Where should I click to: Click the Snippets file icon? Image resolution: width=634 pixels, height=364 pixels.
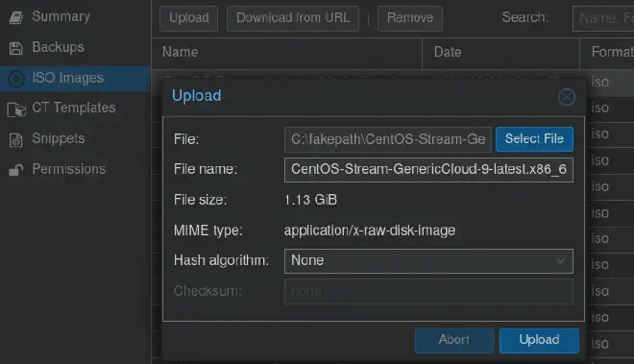[x=15, y=140]
